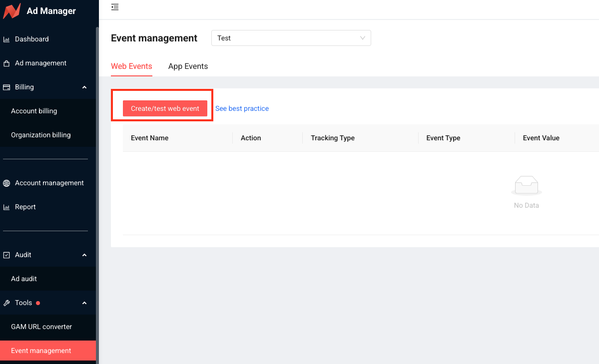
Task: Collapse the Billing submenu chevron
Action: click(84, 87)
